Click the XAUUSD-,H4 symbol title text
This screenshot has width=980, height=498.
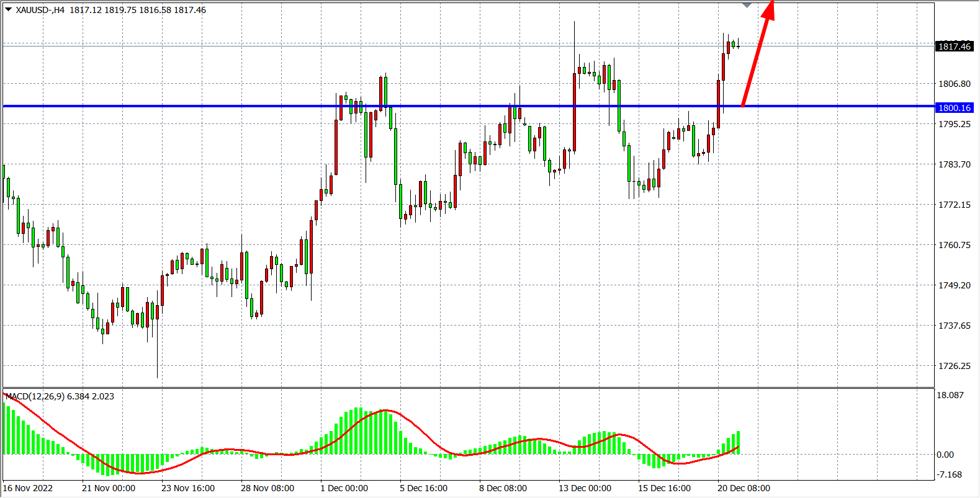40,10
